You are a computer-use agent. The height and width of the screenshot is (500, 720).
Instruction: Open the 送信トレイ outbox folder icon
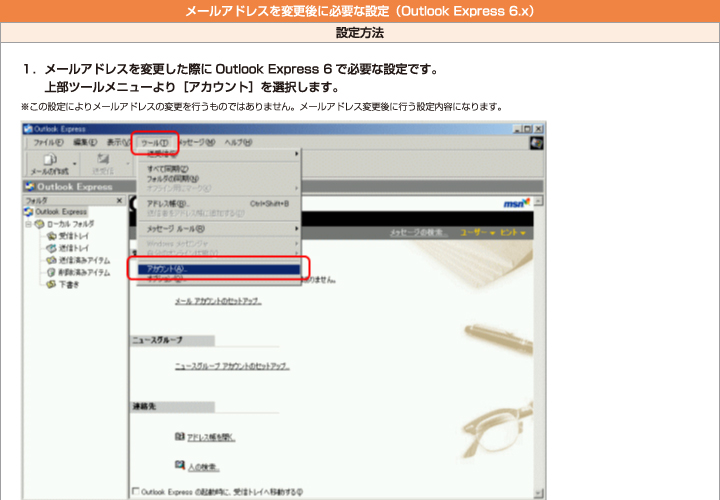click(52, 248)
